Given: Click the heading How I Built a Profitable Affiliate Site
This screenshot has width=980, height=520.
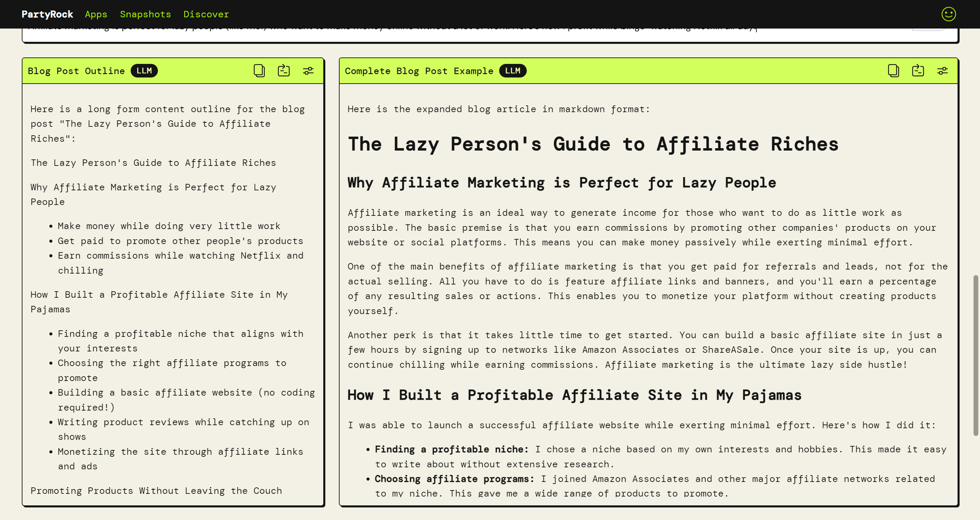Looking at the screenshot, I should click(574, 395).
